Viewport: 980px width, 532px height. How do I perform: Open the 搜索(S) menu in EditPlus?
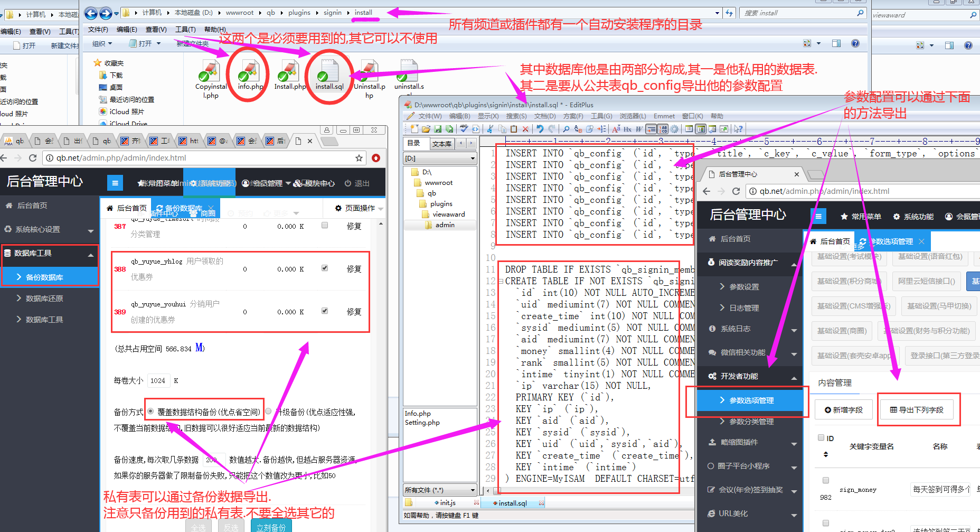point(516,116)
